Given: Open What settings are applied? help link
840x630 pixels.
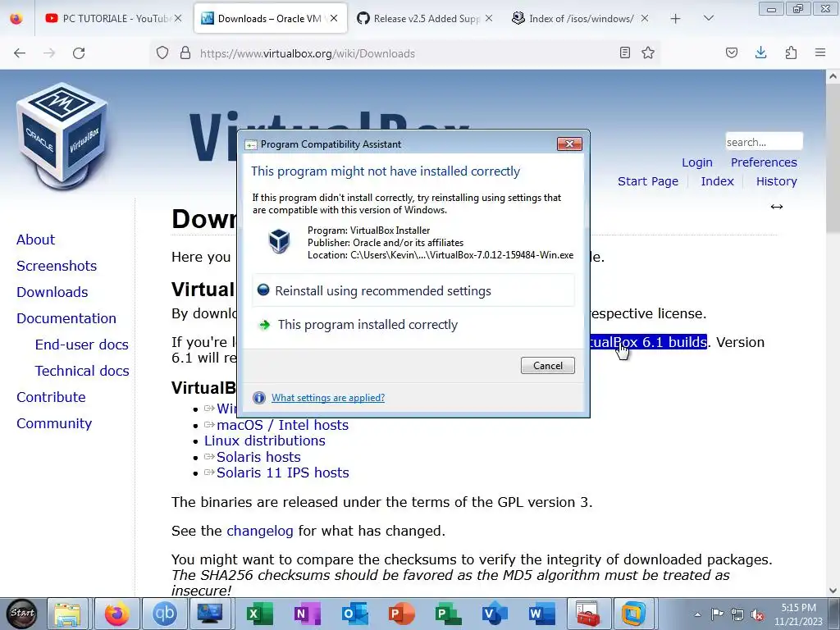Looking at the screenshot, I should click(x=328, y=398).
